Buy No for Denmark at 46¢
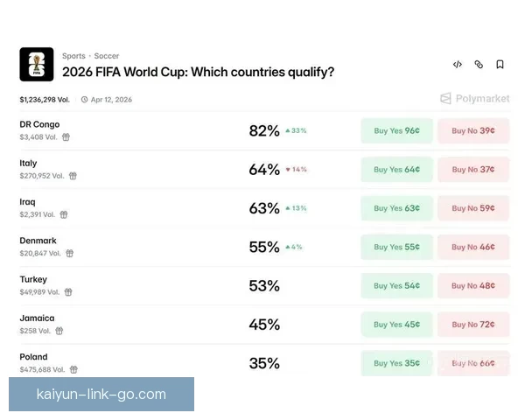The width and height of the screenshot is (525, 420). [x=473, y=247]
